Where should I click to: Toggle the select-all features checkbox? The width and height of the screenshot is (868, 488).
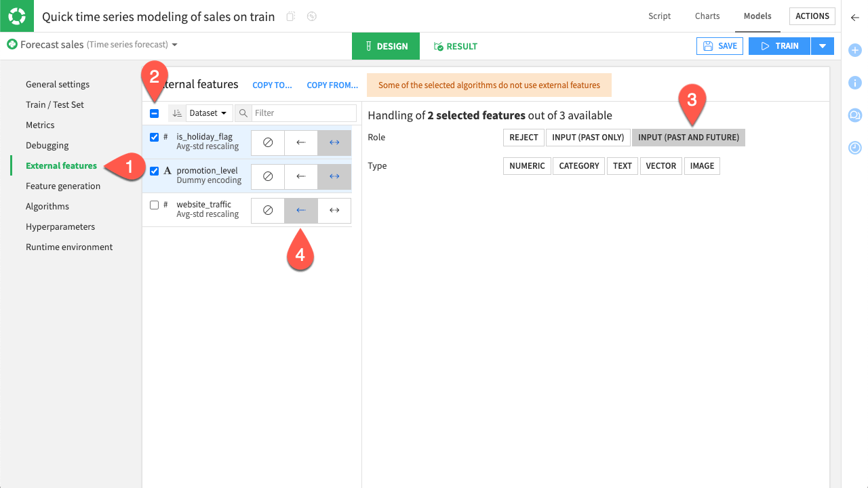154,113
